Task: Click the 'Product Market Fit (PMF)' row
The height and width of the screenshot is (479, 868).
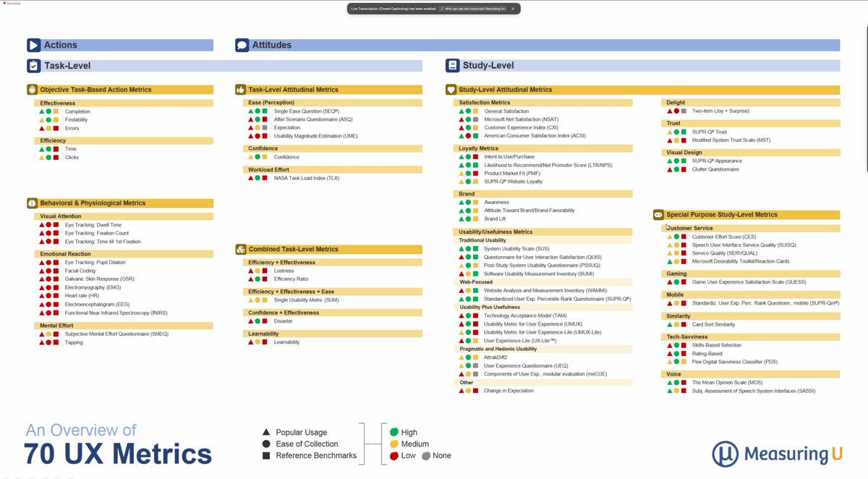Action: pyautogui.click(x=499, y=174)
